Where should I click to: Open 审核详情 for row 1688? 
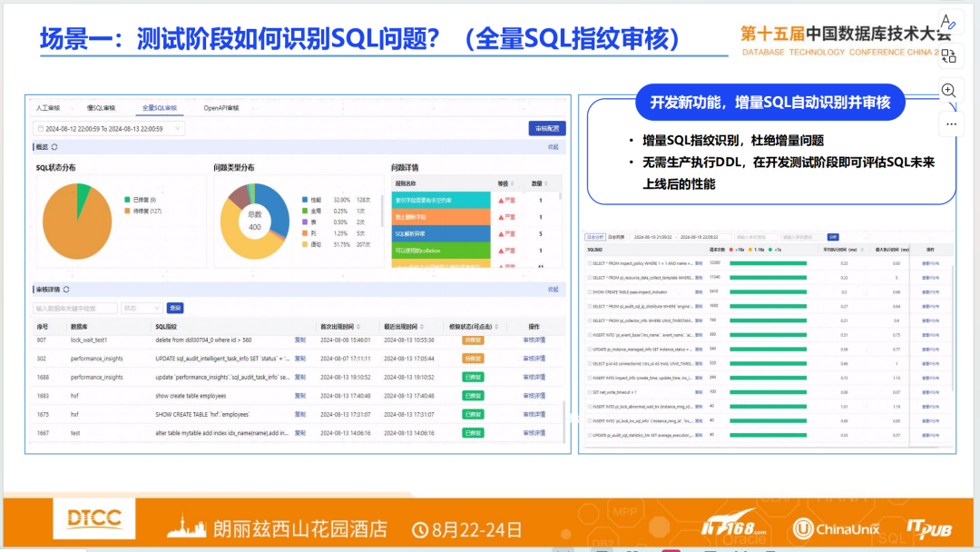tap(534, 377)
